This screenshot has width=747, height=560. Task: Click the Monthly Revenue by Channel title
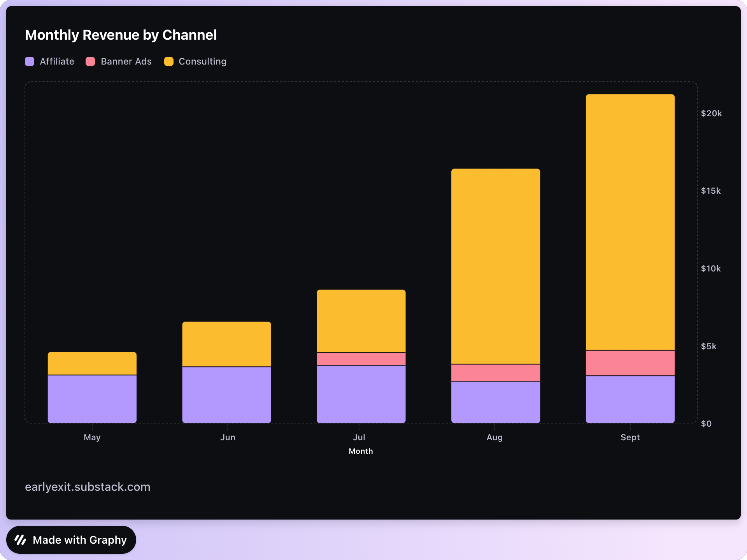[x=121, y=35]
